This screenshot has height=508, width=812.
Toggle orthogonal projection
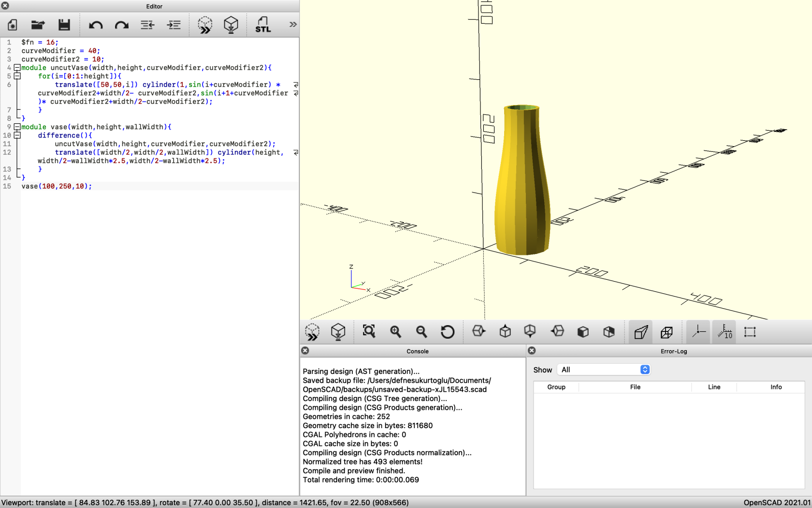click(x=667, y=332)
